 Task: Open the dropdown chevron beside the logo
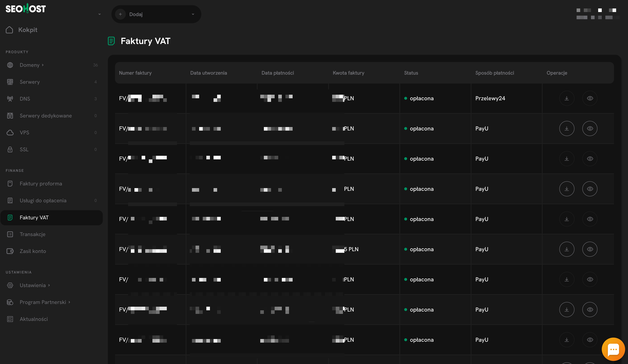coord(99,14)
